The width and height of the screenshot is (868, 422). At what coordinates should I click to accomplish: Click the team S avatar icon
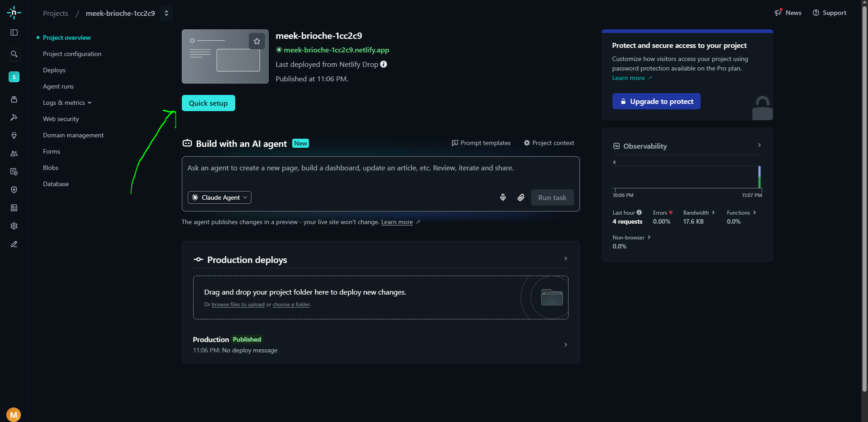[x=14, y=77]
